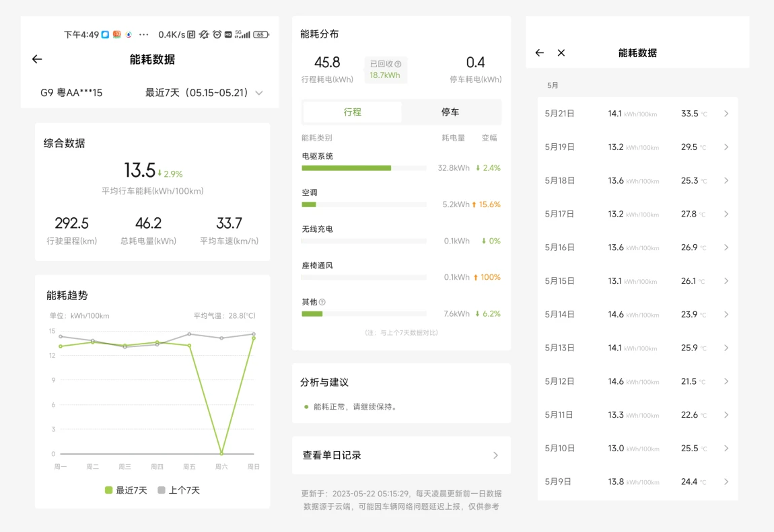Select the 行程 tab
The image size is (774, 532).
pyautogui.click(x=353, y=112)
